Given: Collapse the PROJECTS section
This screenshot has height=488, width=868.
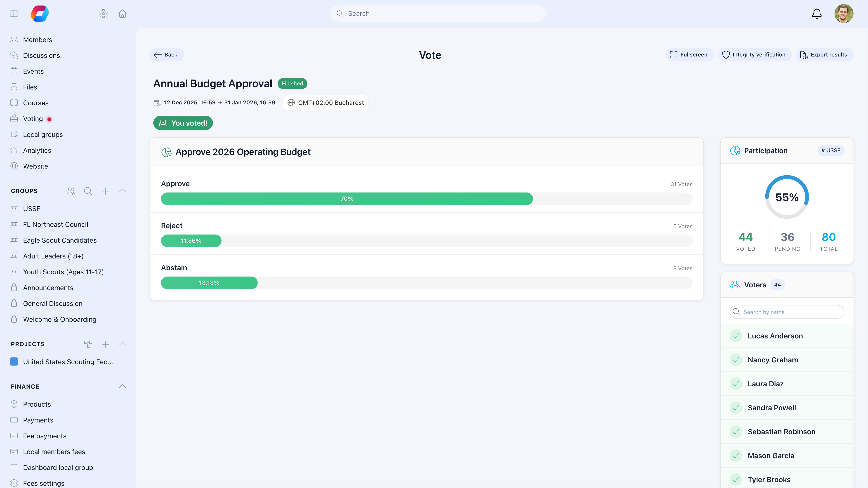Looking at the screenshot, I should coord(122,344).
